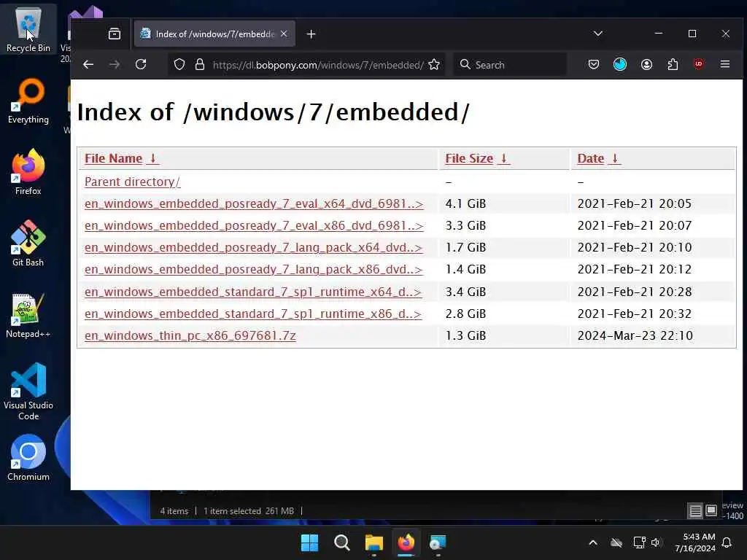
Task: Open taskbar Search magnifier
Action: coord(341,542)
